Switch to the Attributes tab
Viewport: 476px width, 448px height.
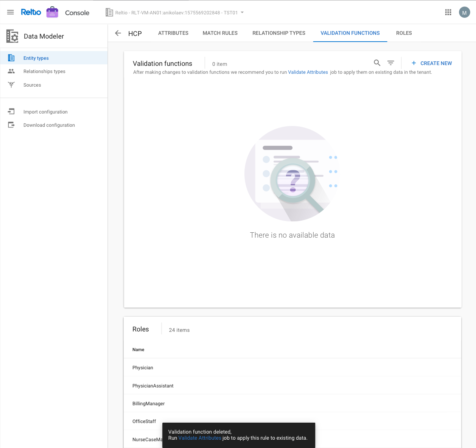pos(173,33)
